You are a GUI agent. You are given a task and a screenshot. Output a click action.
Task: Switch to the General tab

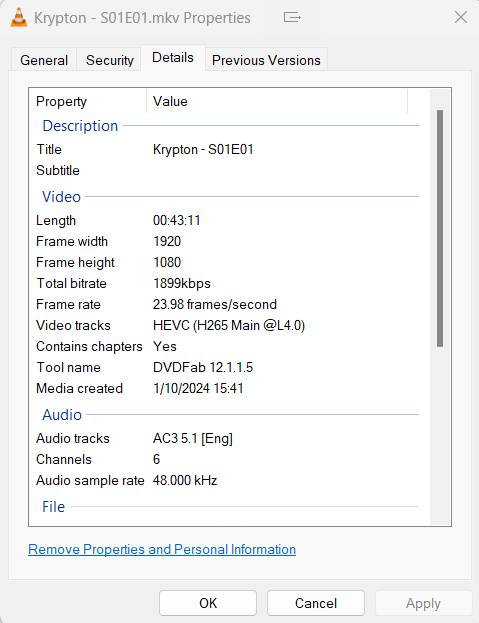pos(44,60)
